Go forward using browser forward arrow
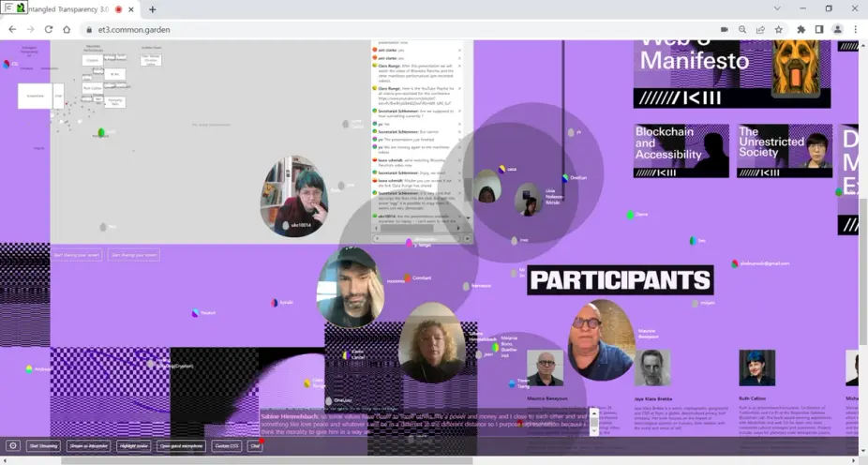Screen dimensions: 868x465 click(x=30, y=29)
